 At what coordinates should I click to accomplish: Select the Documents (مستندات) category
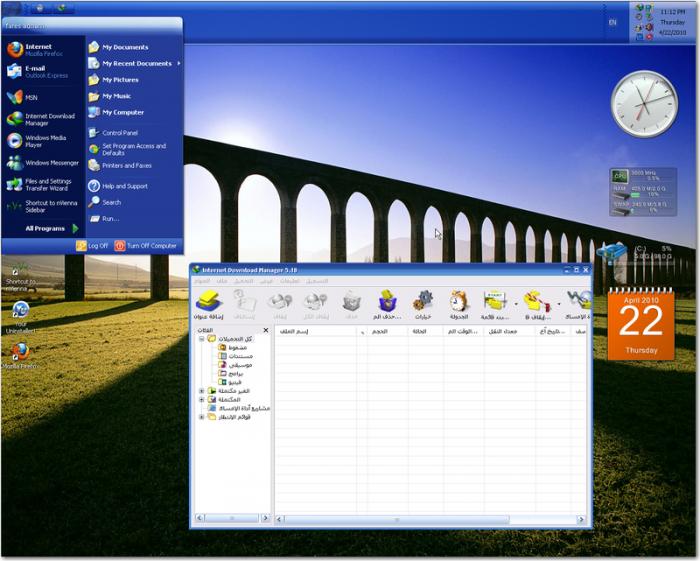coord(235,356)
